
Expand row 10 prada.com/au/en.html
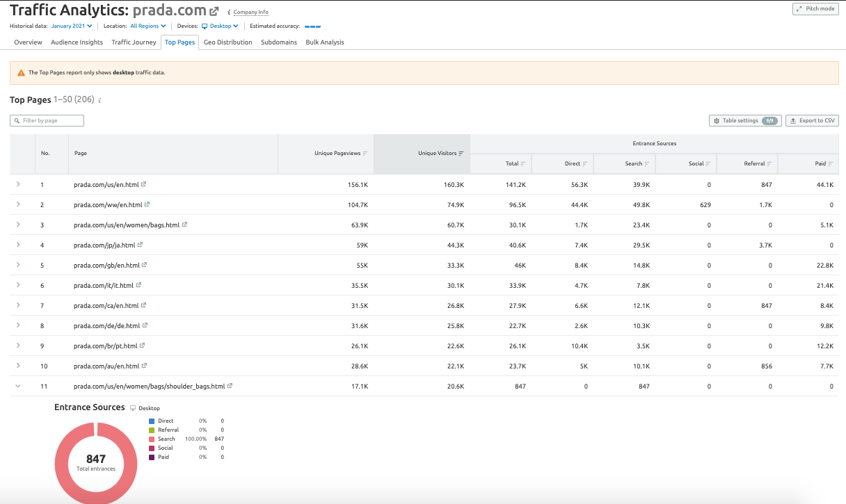coord(18,366)
